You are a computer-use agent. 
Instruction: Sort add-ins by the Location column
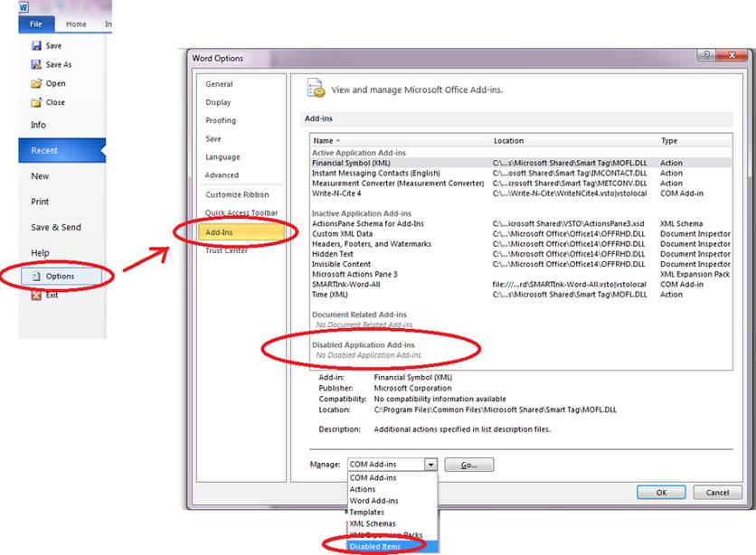[575, 141]
